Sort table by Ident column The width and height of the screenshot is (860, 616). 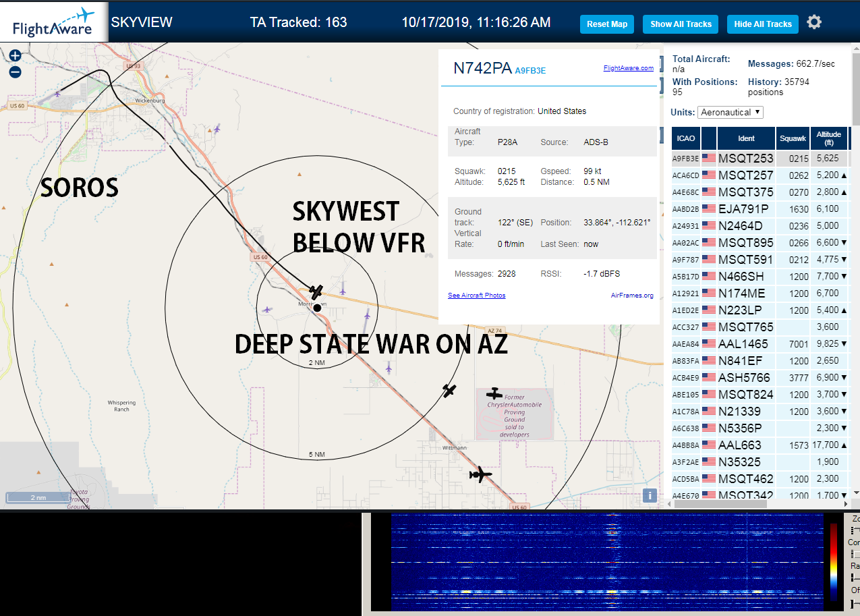pyautogui.click(x=746, y=138)
